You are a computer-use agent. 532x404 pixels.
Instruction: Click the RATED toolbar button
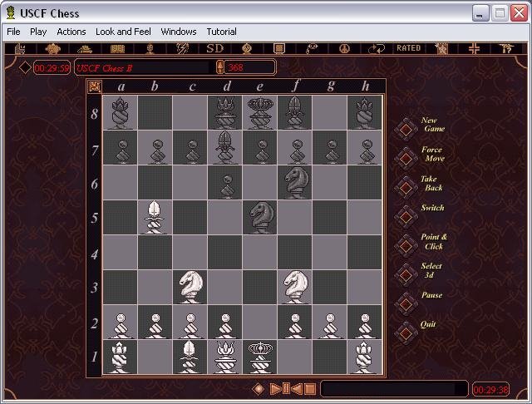click(x=408, y=49)
